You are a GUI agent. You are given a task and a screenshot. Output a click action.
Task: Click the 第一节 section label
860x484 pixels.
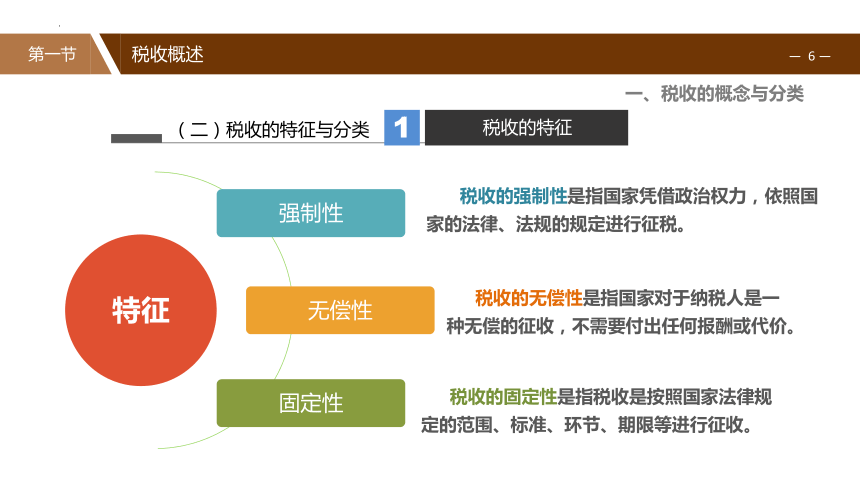52,54
